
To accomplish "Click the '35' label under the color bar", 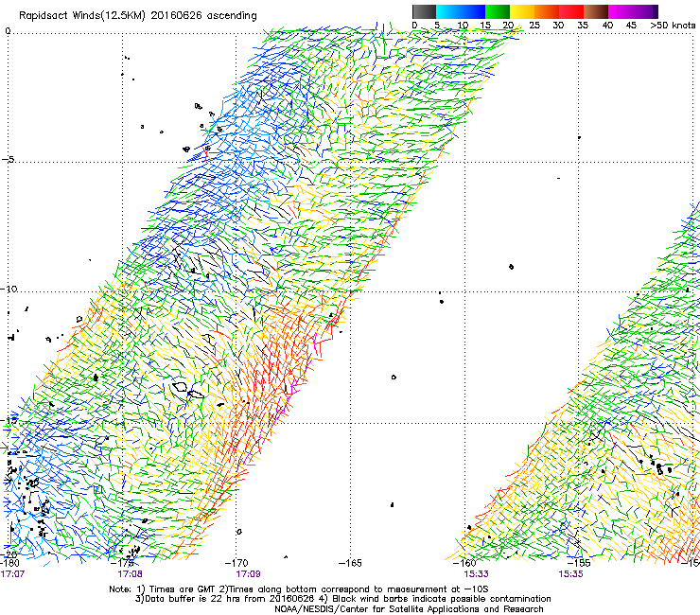I will [583, 26].
